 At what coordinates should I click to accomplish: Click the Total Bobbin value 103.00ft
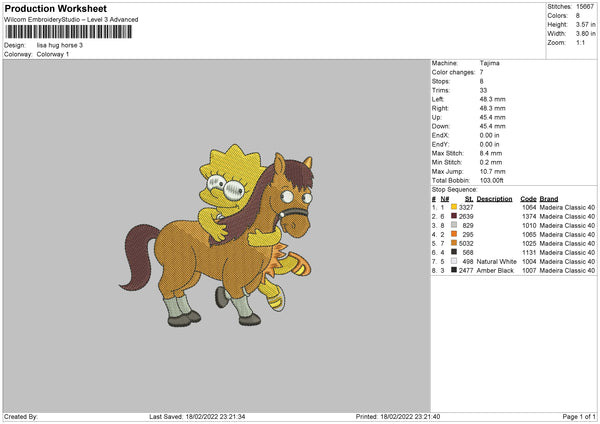[492, 181]
